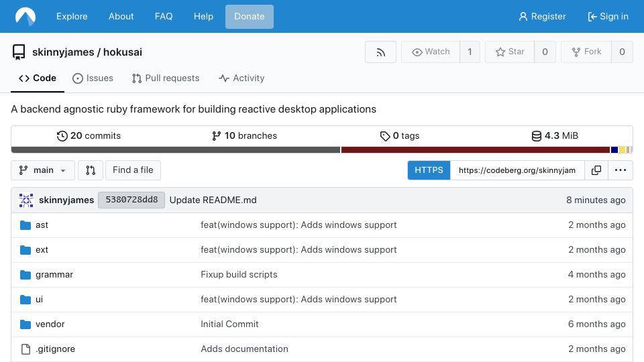Image resolution: width=644 pixels, height=362 pixels.
Task: Open About in the top navigation
Action: pyautogui.click(x=121, y=16)
